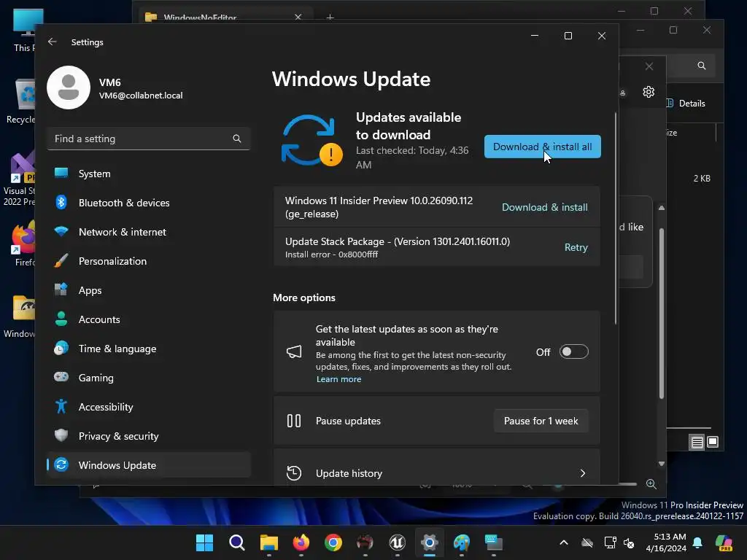This screenshot has height=560, width=747.
Task: Click the megaphone icon for latest updates
Action: pos(294,352)
